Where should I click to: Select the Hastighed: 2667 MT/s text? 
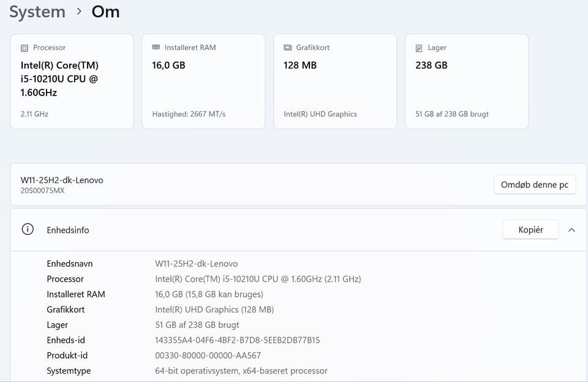click(189, 114)
